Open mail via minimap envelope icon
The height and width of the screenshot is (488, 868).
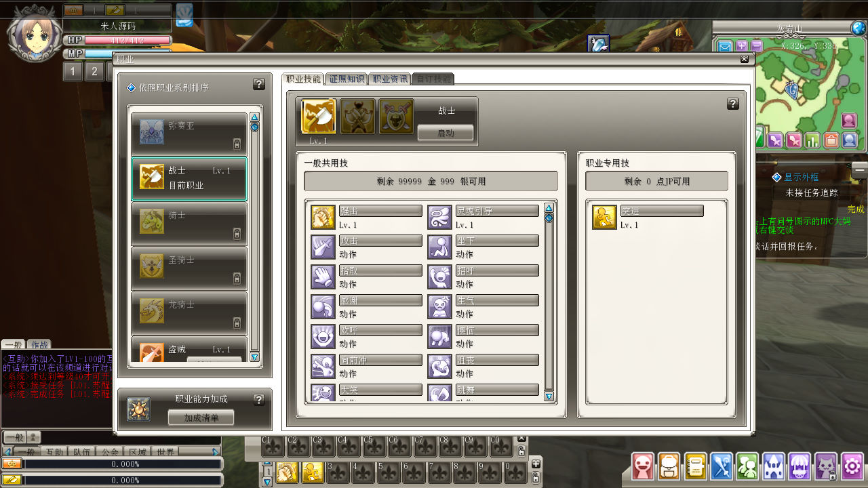[x=726, y=46]
